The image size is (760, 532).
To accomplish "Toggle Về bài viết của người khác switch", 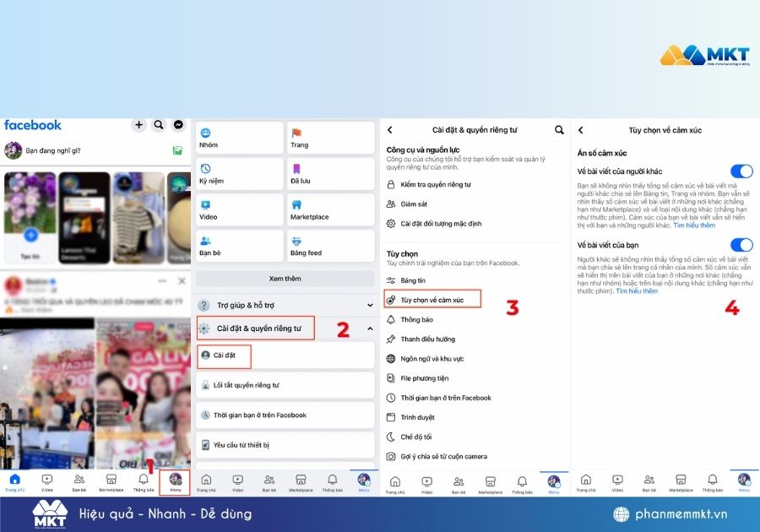I will (741, 171).
